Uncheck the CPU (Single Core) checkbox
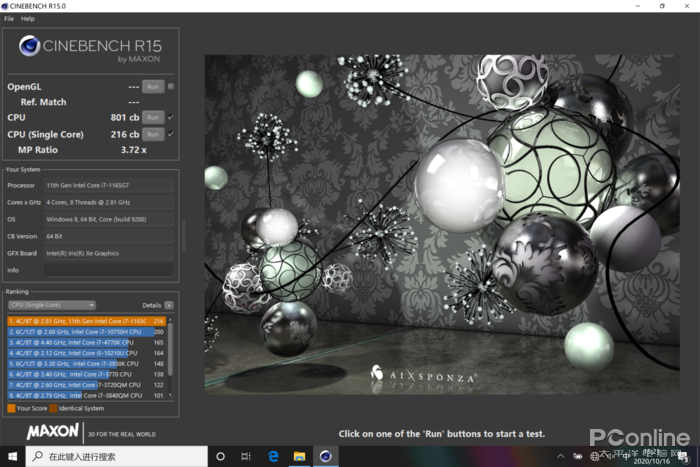 [171, 134]
